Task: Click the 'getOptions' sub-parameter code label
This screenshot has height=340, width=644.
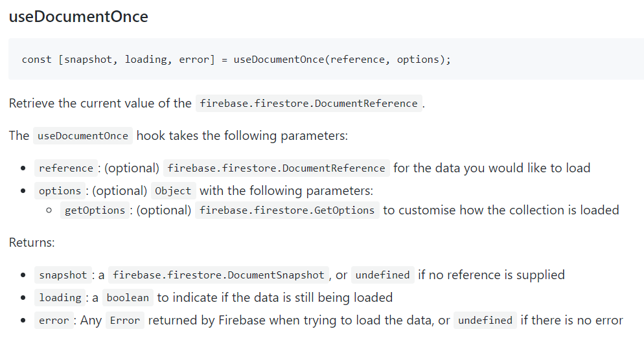Action: pos(95,210)
